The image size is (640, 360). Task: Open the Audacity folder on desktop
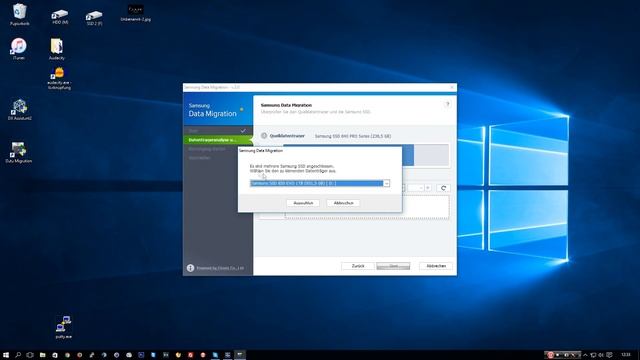(57, 49)
